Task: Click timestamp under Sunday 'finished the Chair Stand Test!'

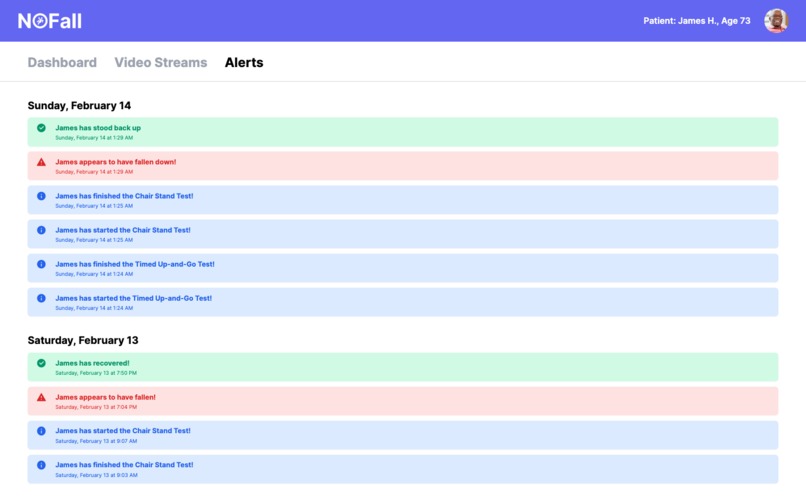Action: (94, 206)
